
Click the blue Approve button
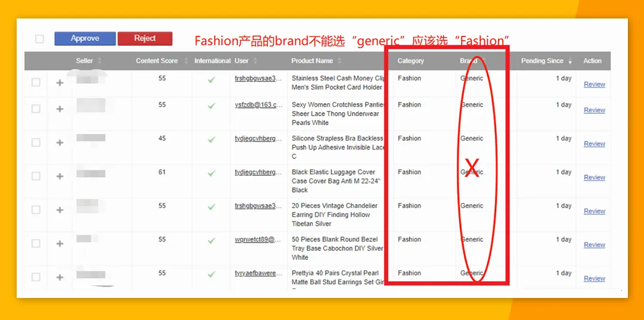[85, 39]
